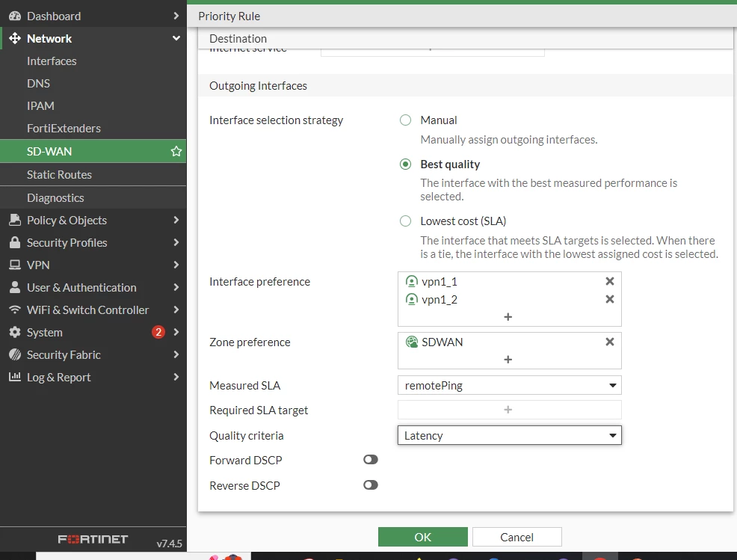Click the vpn1_1 interface icon
This screenshot has height=560, width=737.
(411, 282)
